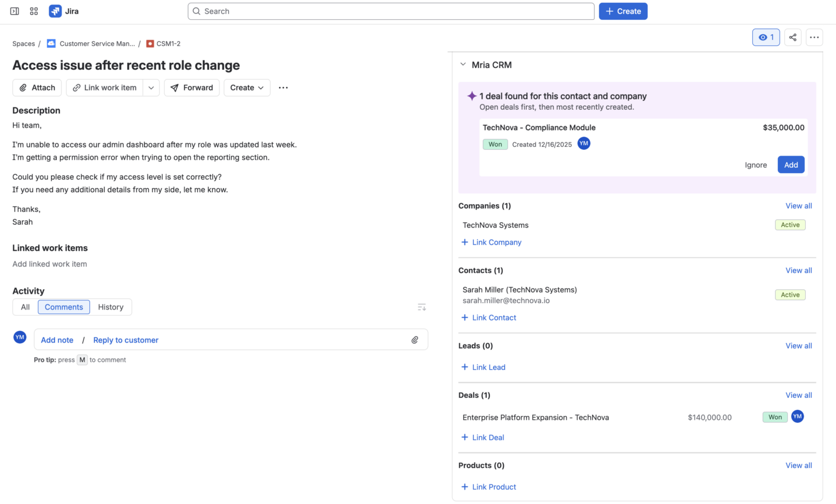Click the activity sort order icon
This screenshot has width=836, height=504.
tap(422, 307)
